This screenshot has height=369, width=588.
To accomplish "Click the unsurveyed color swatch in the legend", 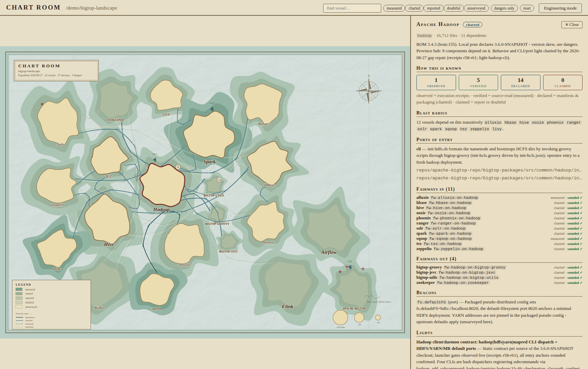I will point(19,307).
